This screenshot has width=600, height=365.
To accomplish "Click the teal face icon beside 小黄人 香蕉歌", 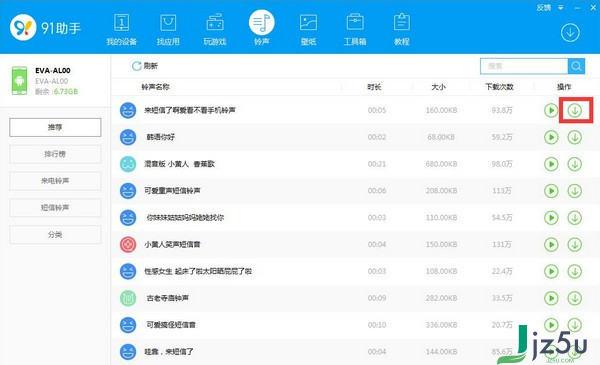I will [x=128, y=164].
